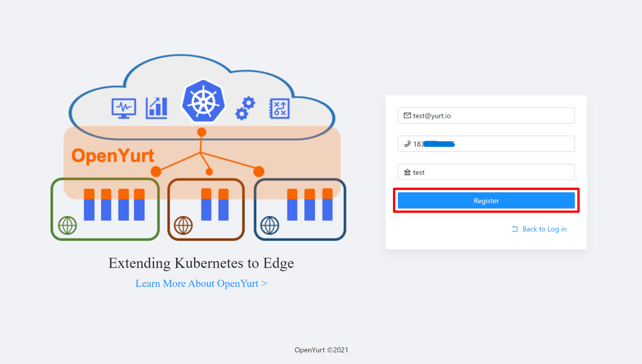
Task: Focus the organization field containing test
Action: [x=486, y=172]
